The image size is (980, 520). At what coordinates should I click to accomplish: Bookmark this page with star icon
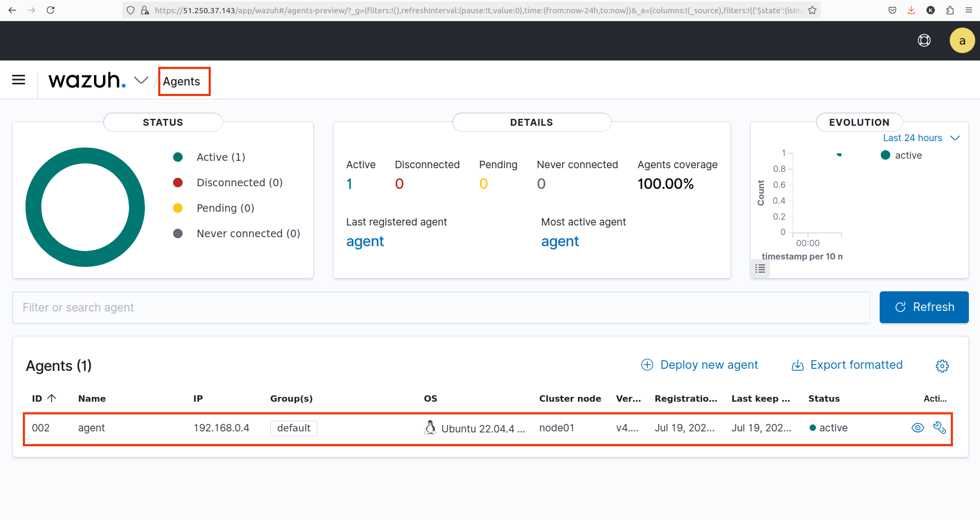click(x=812, y=10)
